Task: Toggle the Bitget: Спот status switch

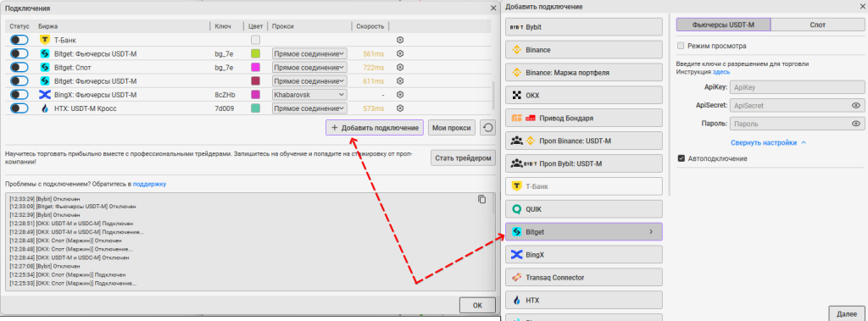Action: 19,68
